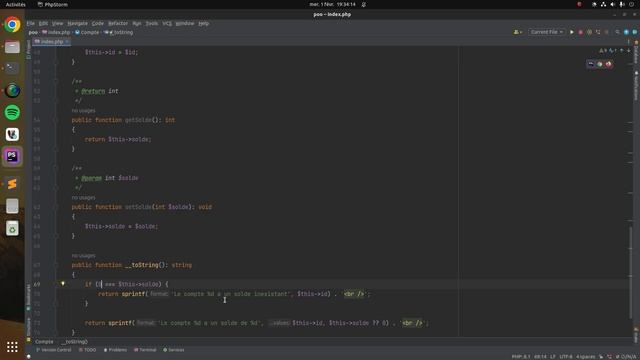Open the Services tool window
The image size is (640, 360).
point(174,350)
